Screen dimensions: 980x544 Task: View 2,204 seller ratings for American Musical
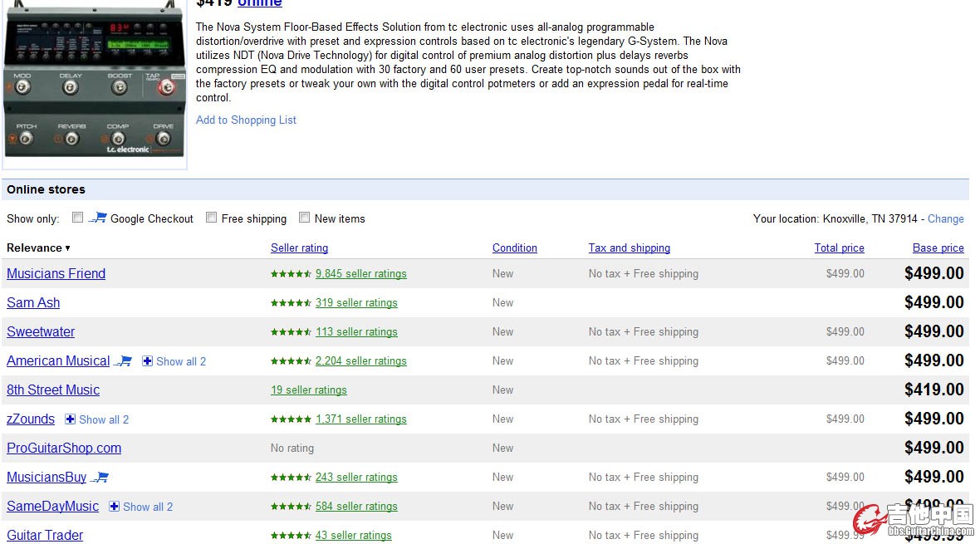point(361,360)
